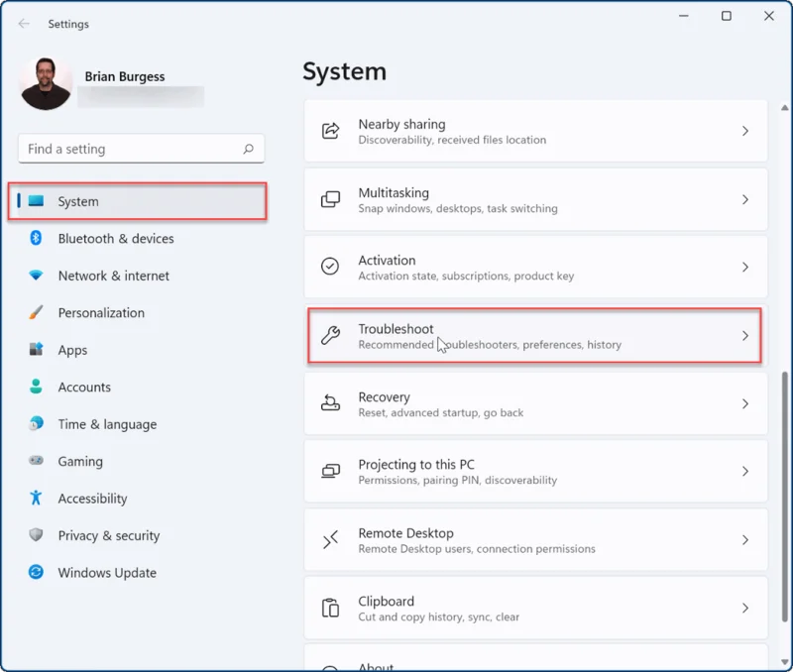The height and width of the screenshot is (672, 793).
Task: Click the scrollbar down arrow
Action: (x=784, y=662)
